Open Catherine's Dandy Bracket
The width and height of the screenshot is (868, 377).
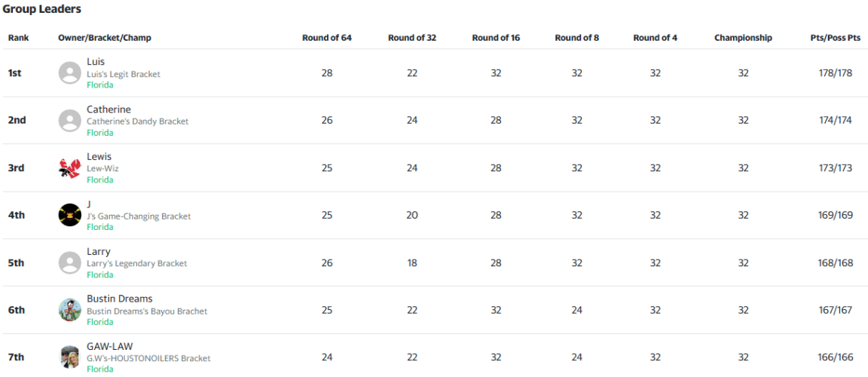[x=137, y=121]
